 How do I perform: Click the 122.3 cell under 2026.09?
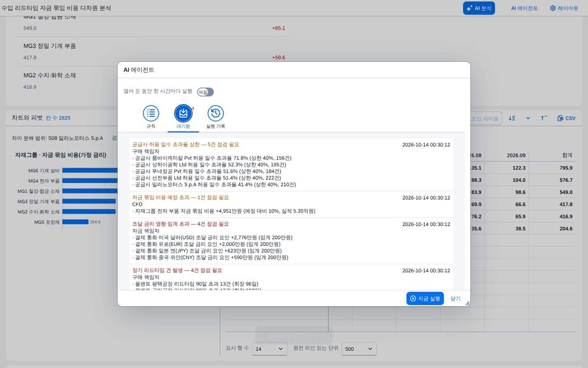(x=517, y=168)
